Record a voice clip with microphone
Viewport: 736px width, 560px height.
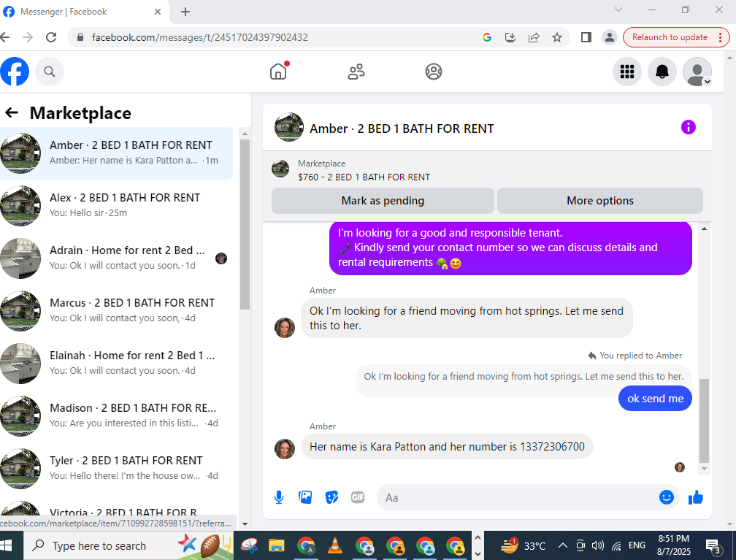[x=279, y=497]
